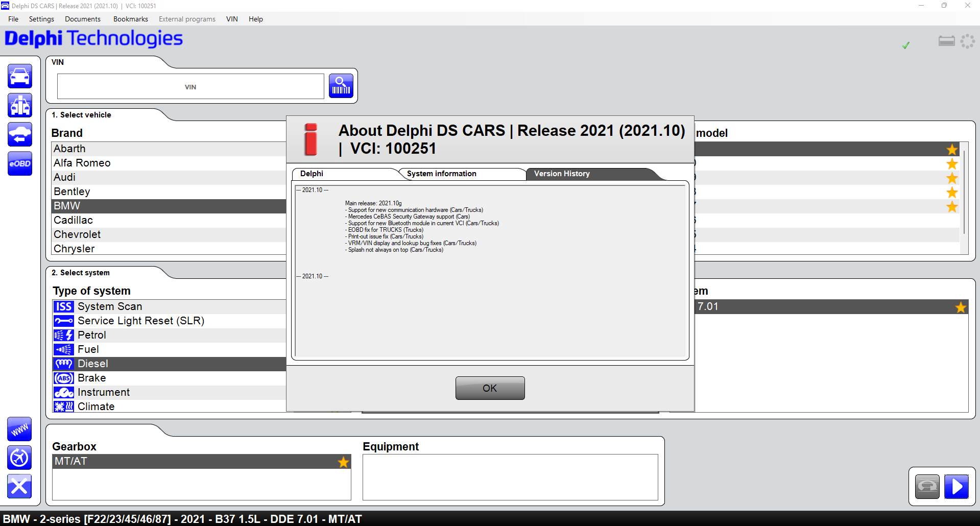Toggle favorite star on 7.01 system row
This screenshot has height=526, width=980.
pos(961,307)
